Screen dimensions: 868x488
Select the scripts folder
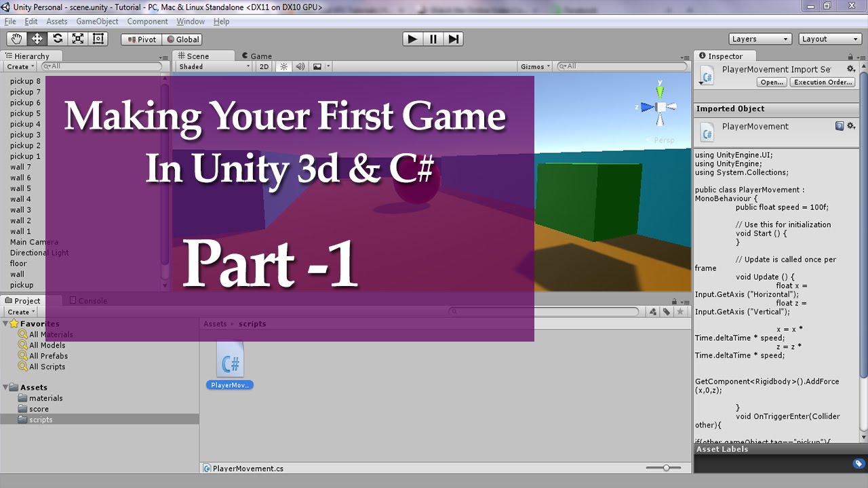pyautogui.click(x=41, y=420)
